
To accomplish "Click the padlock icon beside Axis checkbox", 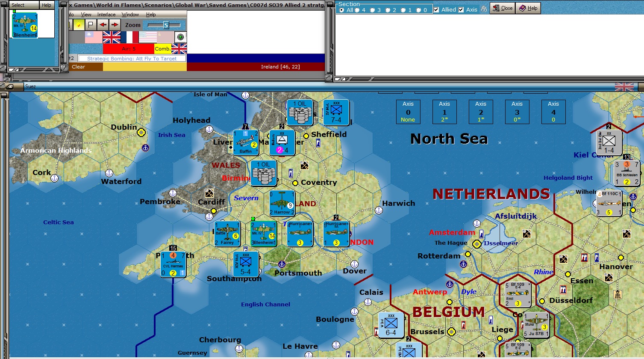I will pos(484,9).
